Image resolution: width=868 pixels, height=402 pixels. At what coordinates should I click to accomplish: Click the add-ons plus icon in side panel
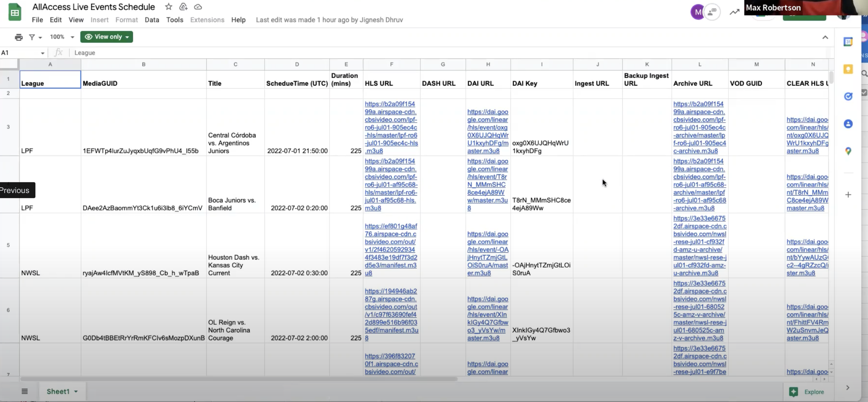(848, 195)
